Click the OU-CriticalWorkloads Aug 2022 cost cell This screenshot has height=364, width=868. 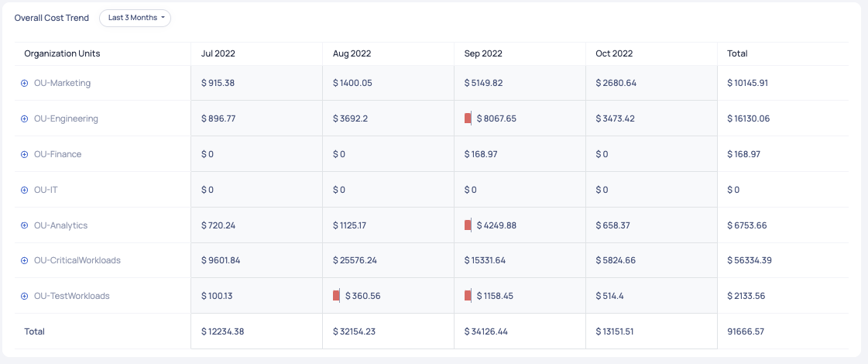click(355, 261)
